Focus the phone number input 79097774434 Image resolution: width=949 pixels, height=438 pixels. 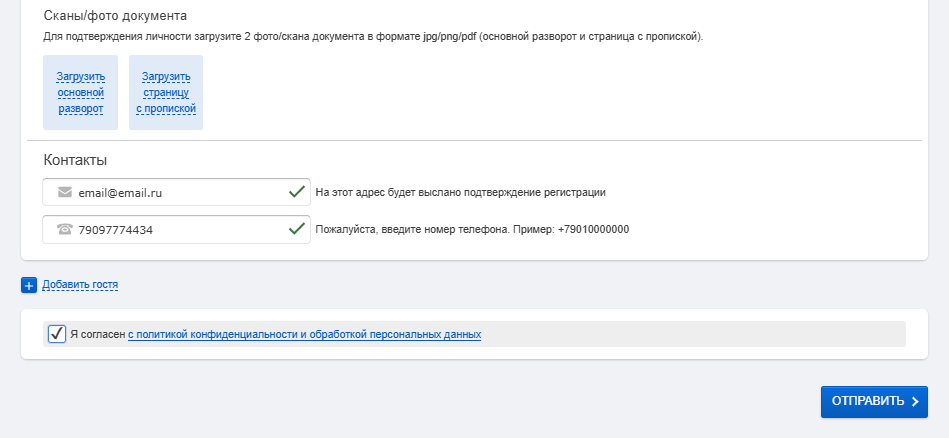[x=180, y=229]
